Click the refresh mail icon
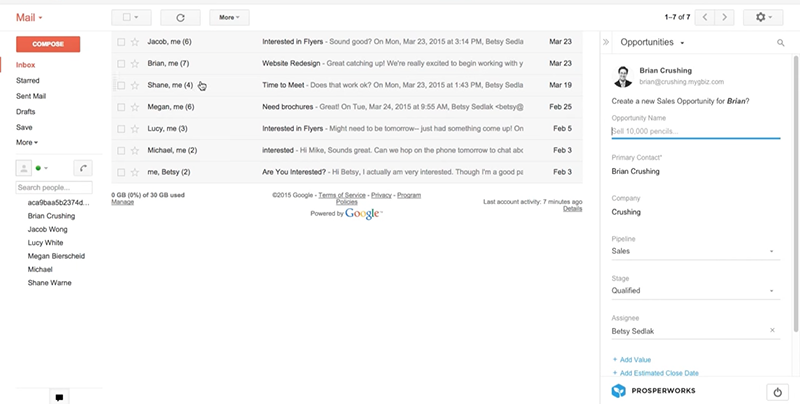 click(x=180, y=17)
